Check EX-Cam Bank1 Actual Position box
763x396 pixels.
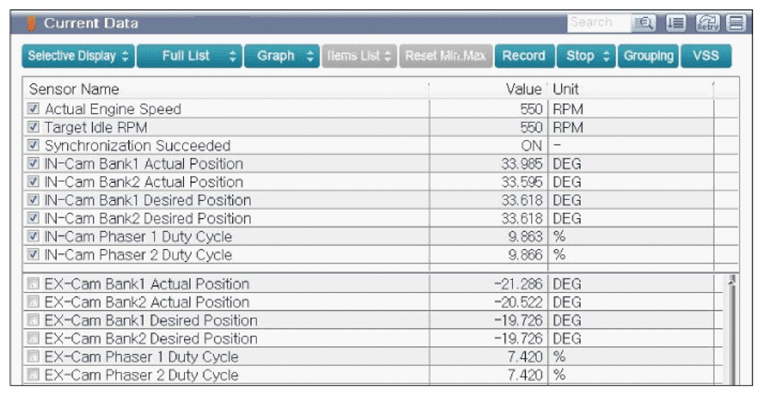coord(33,284)
